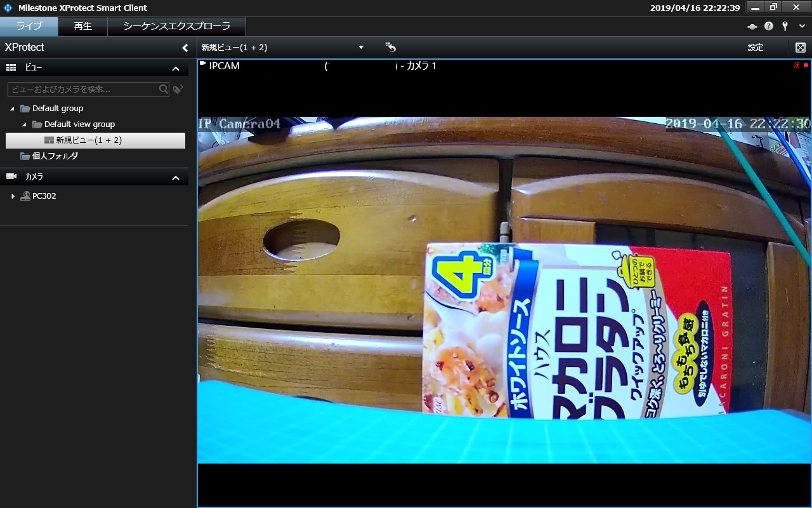Click the clock showing 2019/04/16 22:22:39
Viewport: 812px width, 508px height.
pyautogui.click(x=695, y=8)
